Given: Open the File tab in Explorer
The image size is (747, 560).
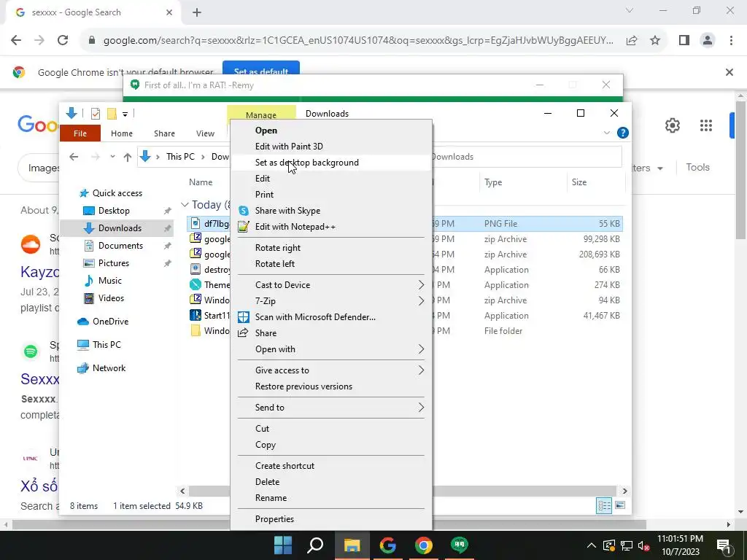Looking at the screenshot, I should [x=80, y=133].
